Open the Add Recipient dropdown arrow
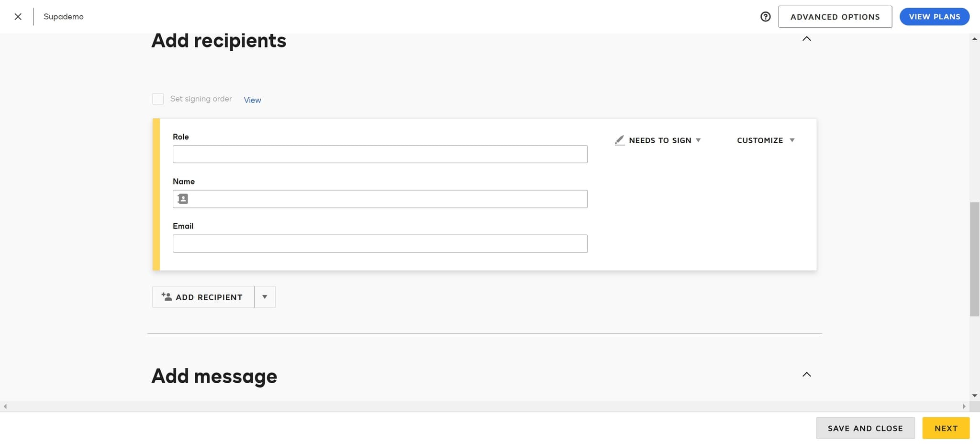Screen dimensions: 980x444 tap(265, 297)
